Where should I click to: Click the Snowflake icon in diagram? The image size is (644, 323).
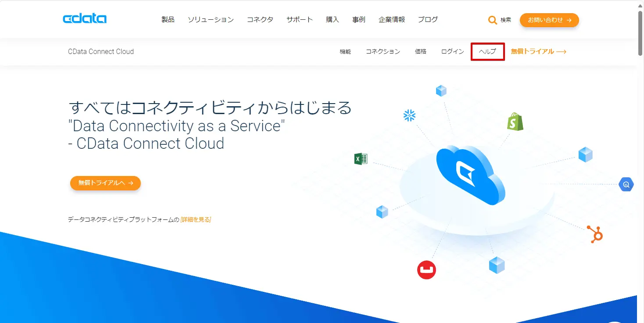click(x=409, y=115)
